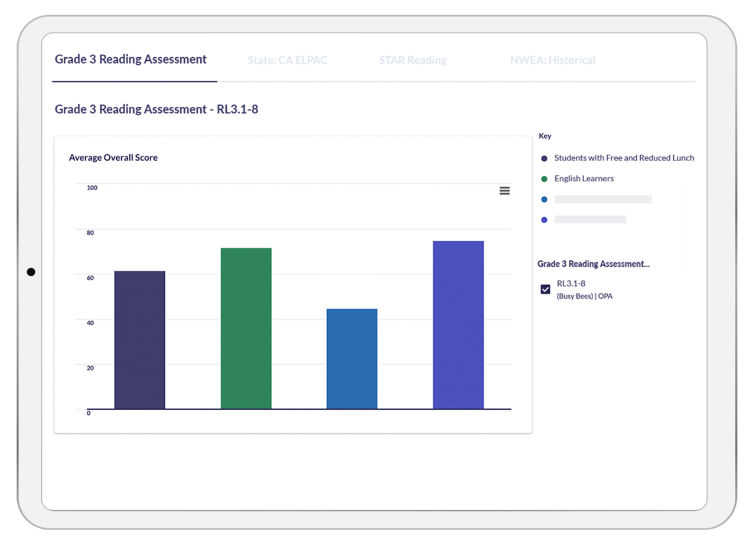756x549 pixels.
Task: Click the green English Learners legend dot
Action: point(544,179)
